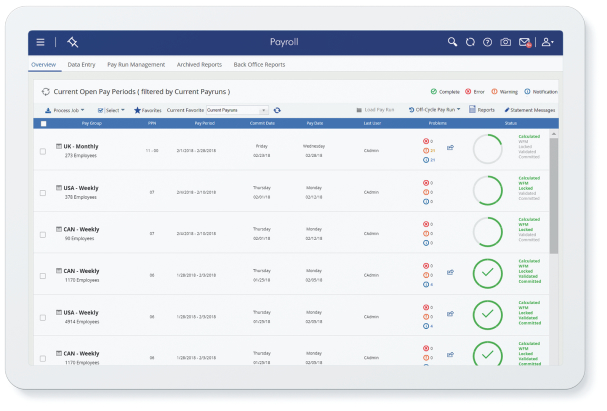The image size is (607, 411).
Task: Tick the UK - Monthly row checkbox
Action: point(43,151)
